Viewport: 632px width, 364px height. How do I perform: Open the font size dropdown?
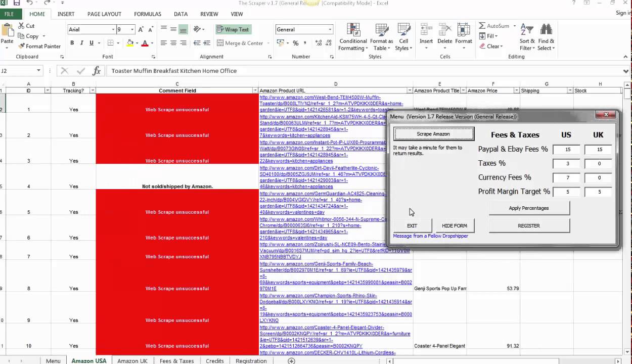coord(132,29)
